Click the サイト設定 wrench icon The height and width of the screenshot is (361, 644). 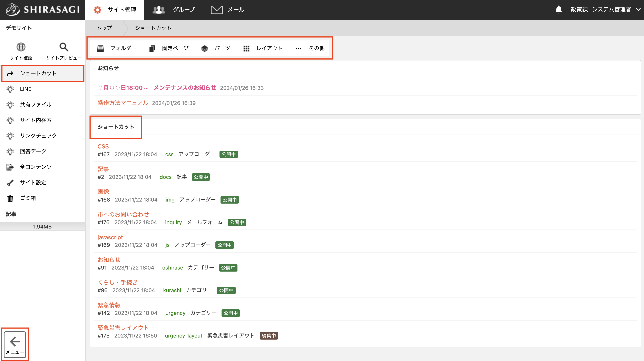coord(10,183)
